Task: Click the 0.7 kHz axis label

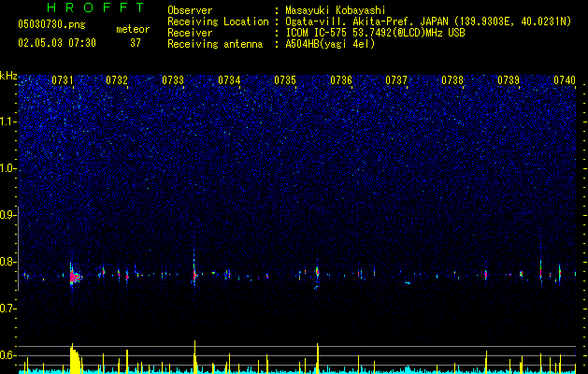Action: click(x=8, y=309)
